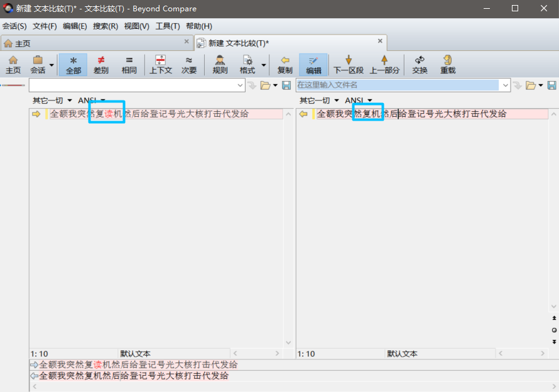Save the right pane file
The width and height of the screenshot is (559, 392).
[552, 85]
